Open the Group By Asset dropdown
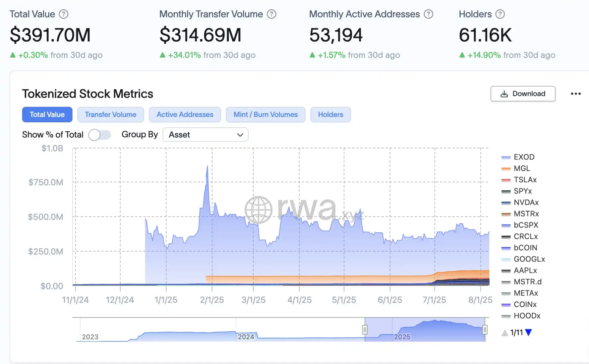This screenshot has height=364, width=589. (206, 135)
